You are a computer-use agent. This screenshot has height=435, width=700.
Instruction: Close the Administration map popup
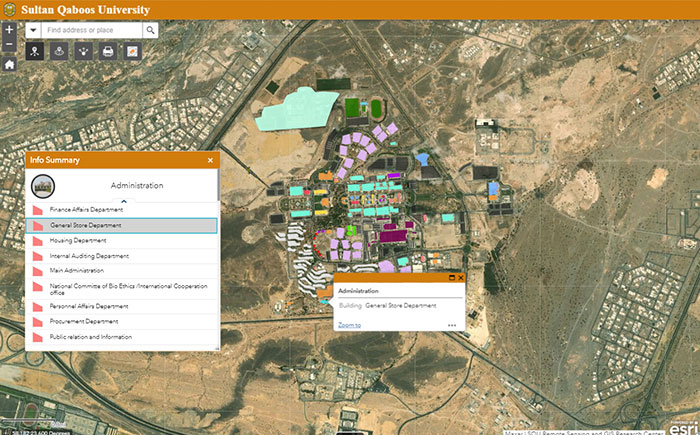[x=461, y=278]
